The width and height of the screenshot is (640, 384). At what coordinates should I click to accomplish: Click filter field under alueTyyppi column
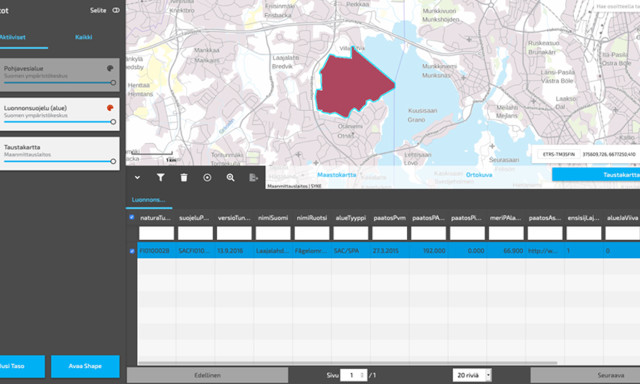[351, 233]
